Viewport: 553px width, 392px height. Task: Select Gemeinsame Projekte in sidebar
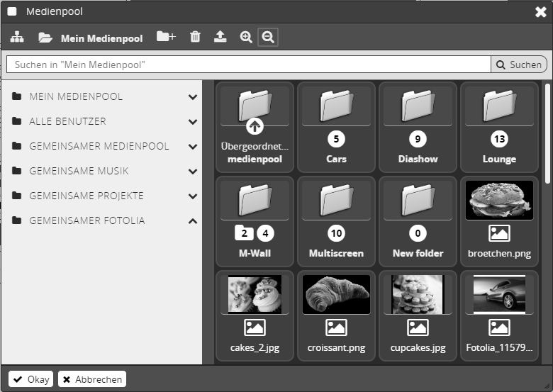point(86,196)
